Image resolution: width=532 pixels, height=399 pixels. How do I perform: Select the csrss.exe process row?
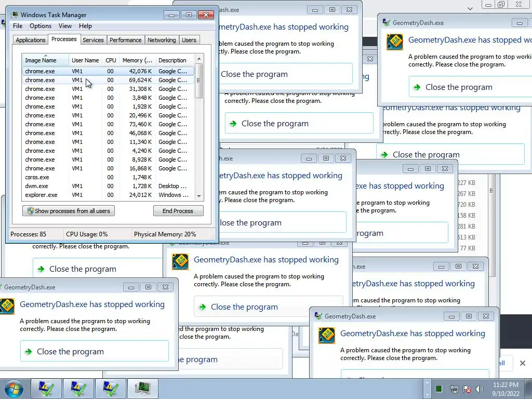(x=109, y=177)
